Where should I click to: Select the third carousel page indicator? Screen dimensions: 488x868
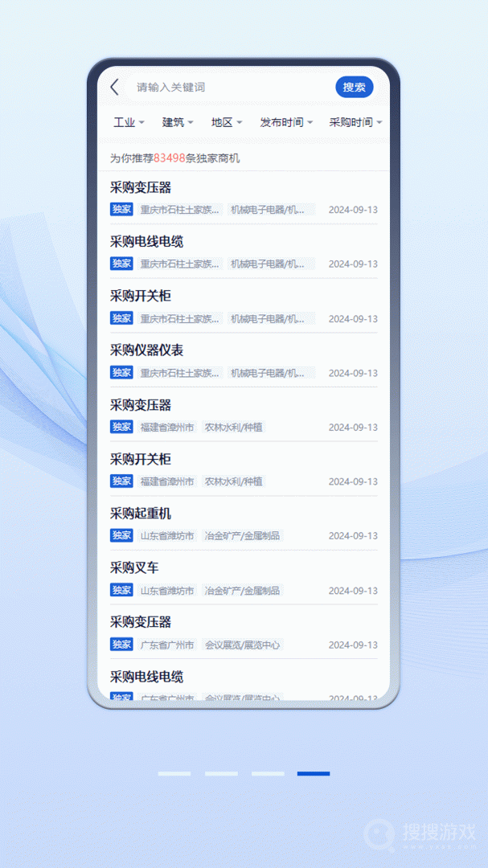pyautogui.click(x=268, y=773)
